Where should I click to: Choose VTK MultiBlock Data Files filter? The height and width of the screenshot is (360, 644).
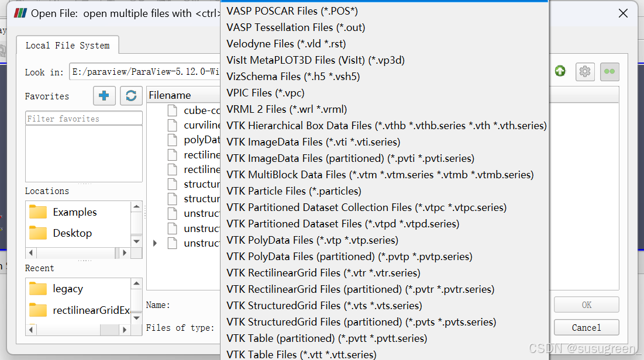(x=384, y=175)
